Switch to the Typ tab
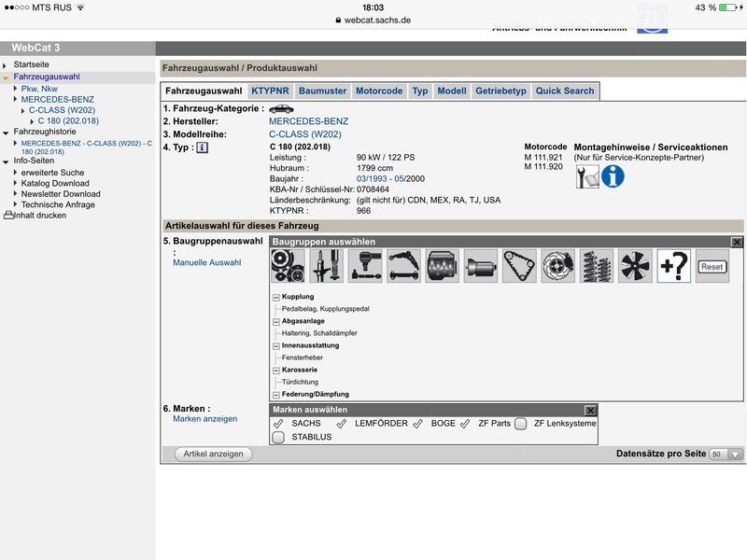The image size is (747, 560). click(x=419, y=91)
